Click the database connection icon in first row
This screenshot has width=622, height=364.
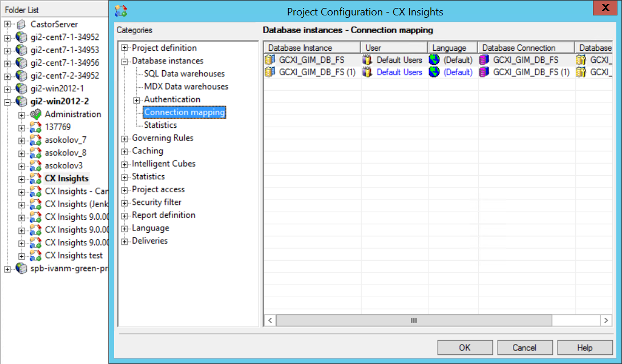pyautogui.click(x=484, y=60)
